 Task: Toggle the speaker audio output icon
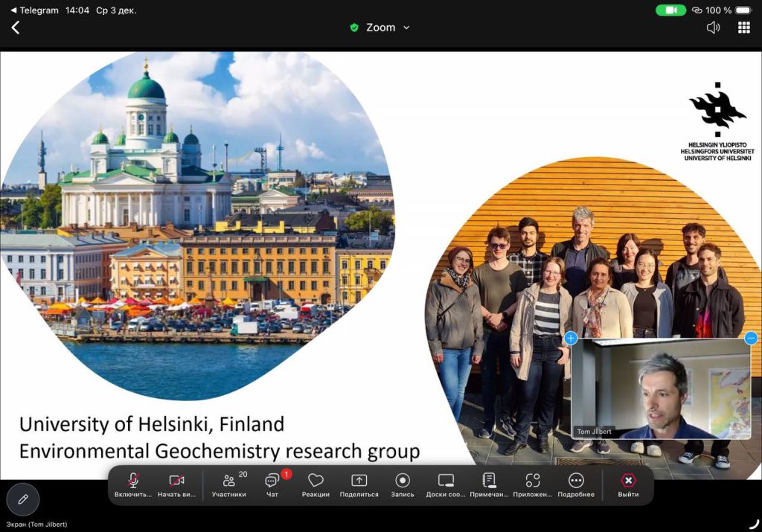[x=713, y=28]
